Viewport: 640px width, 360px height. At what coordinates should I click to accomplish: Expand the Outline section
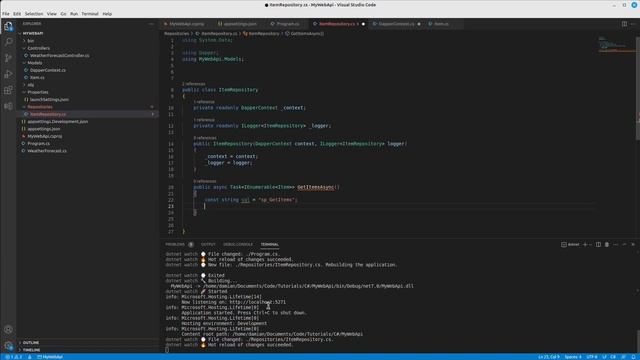(88, 342)
